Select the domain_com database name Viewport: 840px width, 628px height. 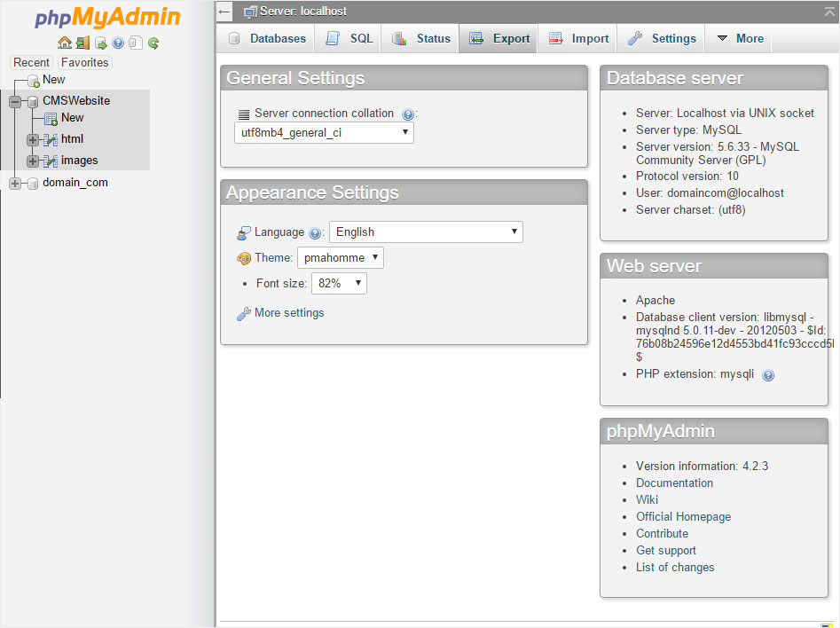coord(75,183)
